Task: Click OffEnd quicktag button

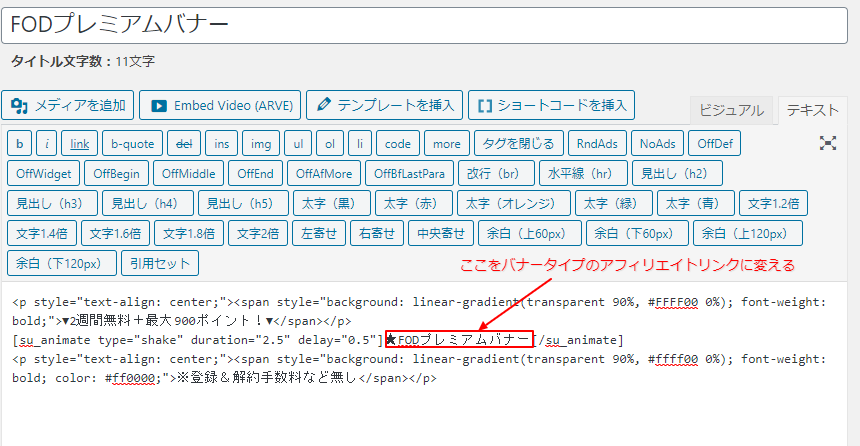Action: click(255, 173)
